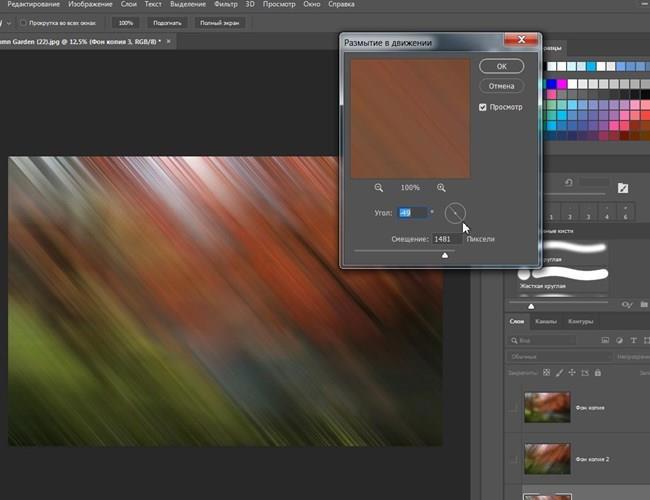Zoom in the blur preview with the plus magnifier

[x=441, y=188]
